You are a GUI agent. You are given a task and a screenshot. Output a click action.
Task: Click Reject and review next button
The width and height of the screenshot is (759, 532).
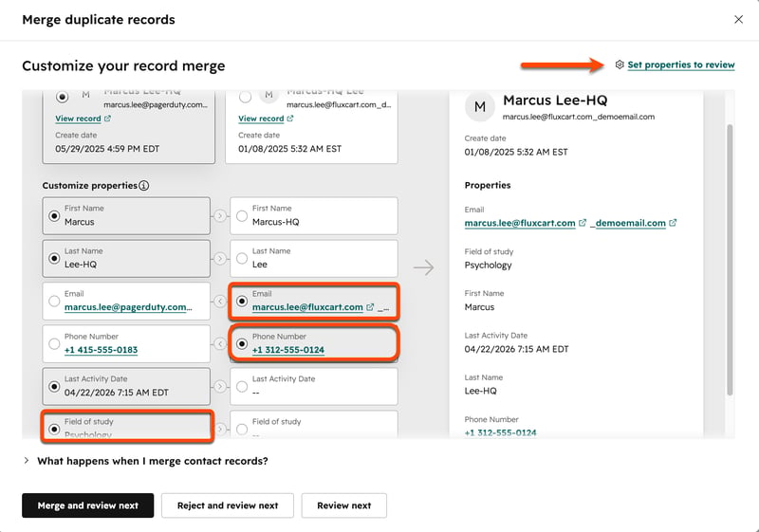[228, 505]
